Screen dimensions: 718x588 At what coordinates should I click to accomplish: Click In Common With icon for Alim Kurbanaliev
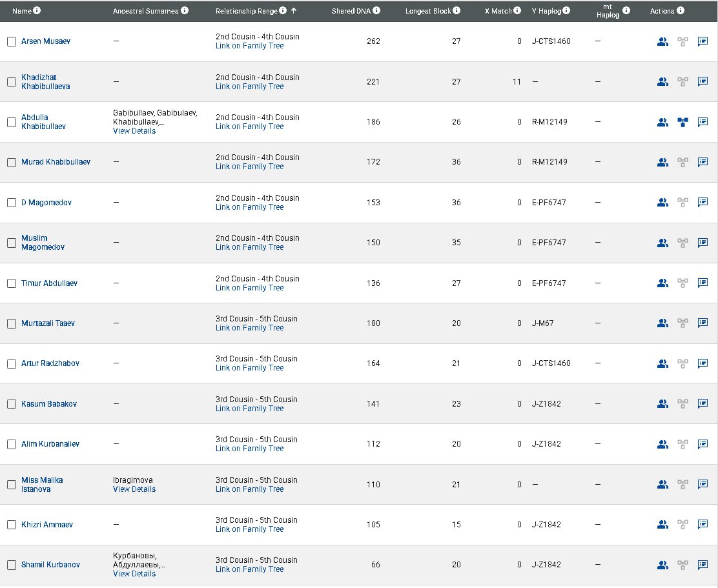(662, 444)
